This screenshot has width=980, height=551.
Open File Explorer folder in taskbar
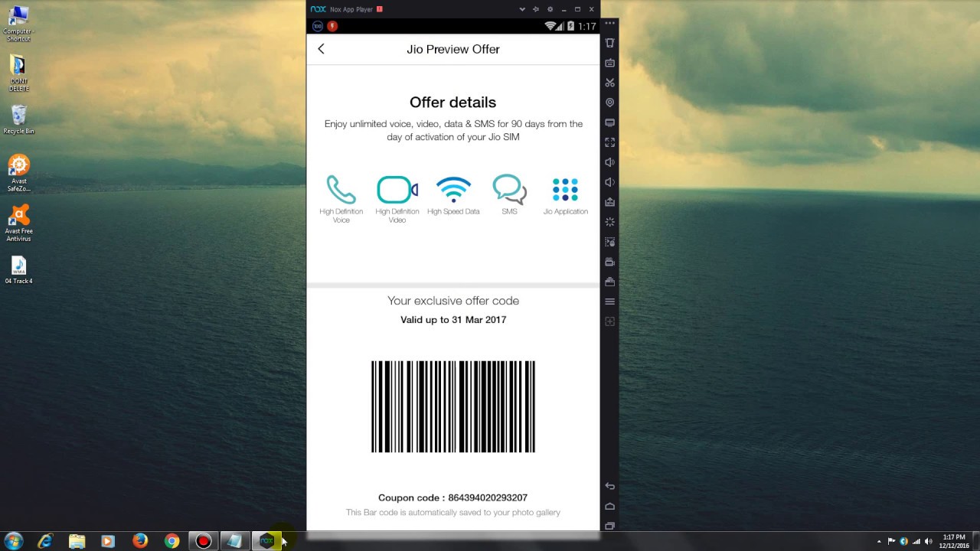pyautogui.click(x=77, y=541)
